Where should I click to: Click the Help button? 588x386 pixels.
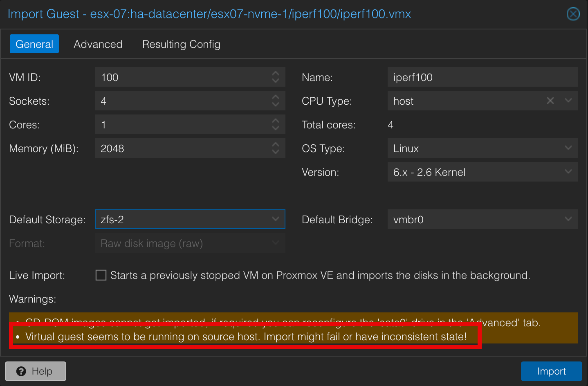[35, 371]
